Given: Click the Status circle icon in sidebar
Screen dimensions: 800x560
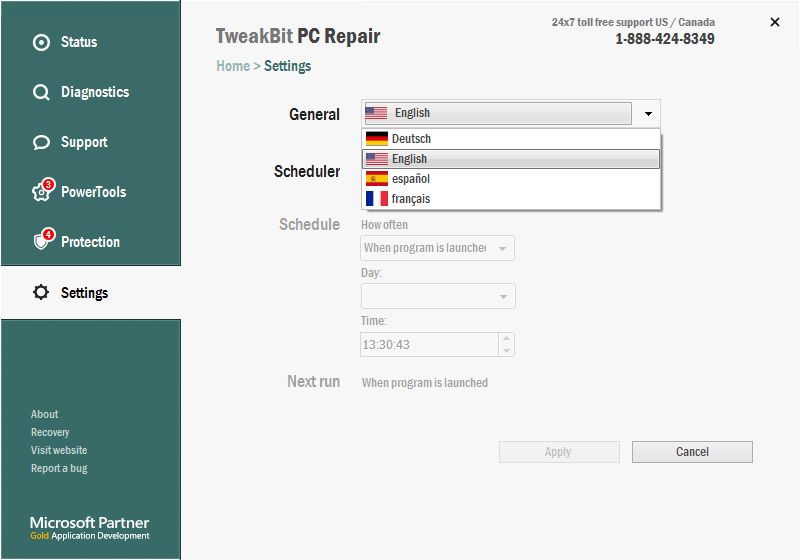Looking at the screenshot, I should (41, 42).
